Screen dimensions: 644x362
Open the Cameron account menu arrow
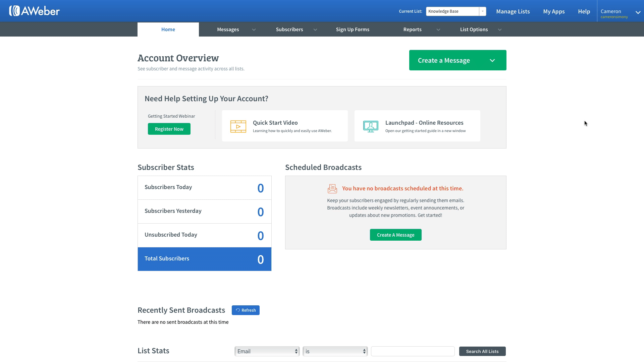pyautogui.click(x=638, y=12)
